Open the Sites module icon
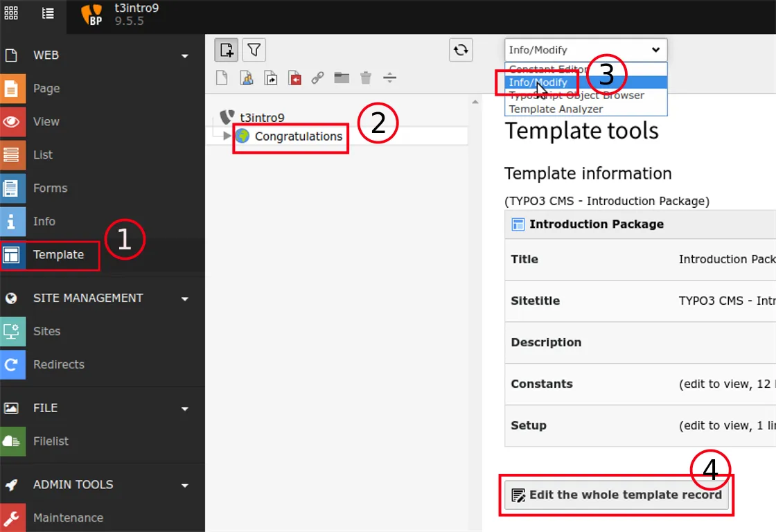Viewport: 776px width, 532px height. 12,331
